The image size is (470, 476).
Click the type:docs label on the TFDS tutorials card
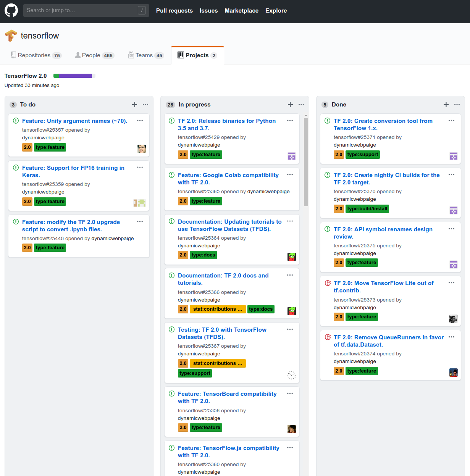click(203, 255)
